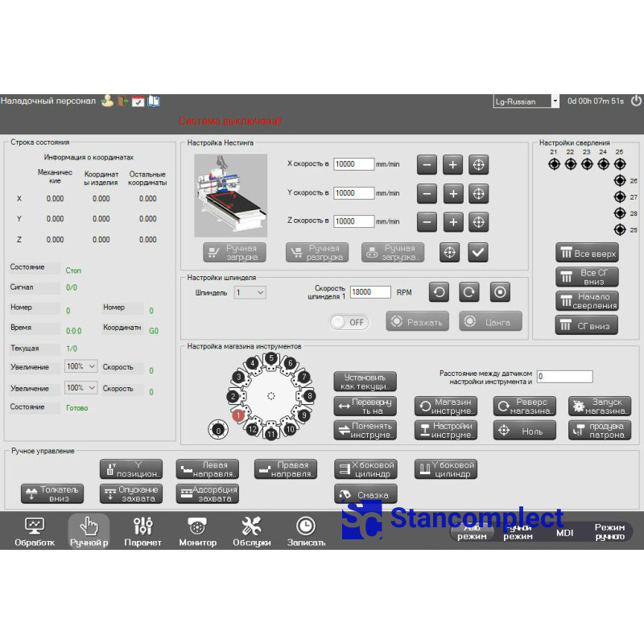Click the checkmark confirm button in nesting settings
The height and width of the screenshot is (644, 644).
(478, 252)
